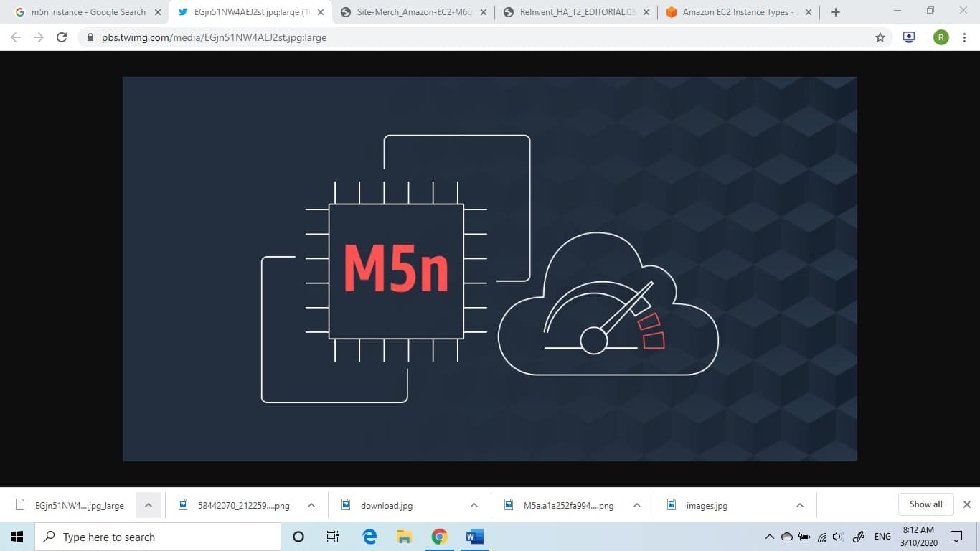
Task: Expand options for images.jpg download
Action: [800, 505]
